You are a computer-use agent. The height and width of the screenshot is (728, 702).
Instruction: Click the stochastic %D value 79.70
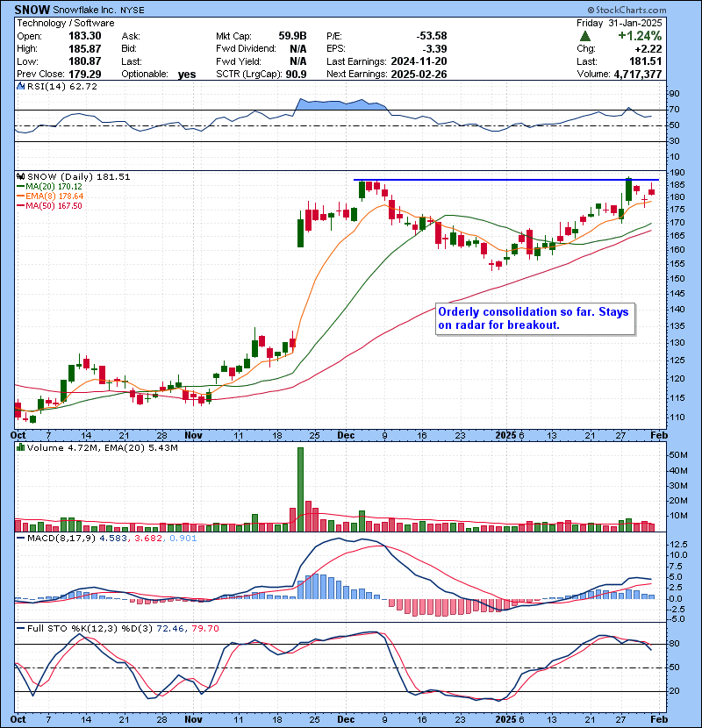(x=204, y=628)
